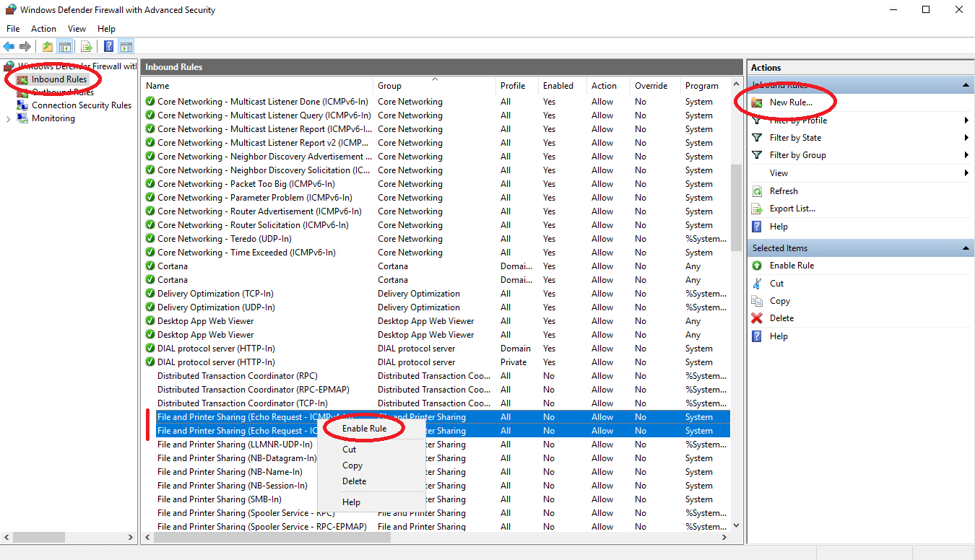Viewport: 975px width, 560px height.
Task: Select DIAL protocol server Private profile row
Action: 438,362
